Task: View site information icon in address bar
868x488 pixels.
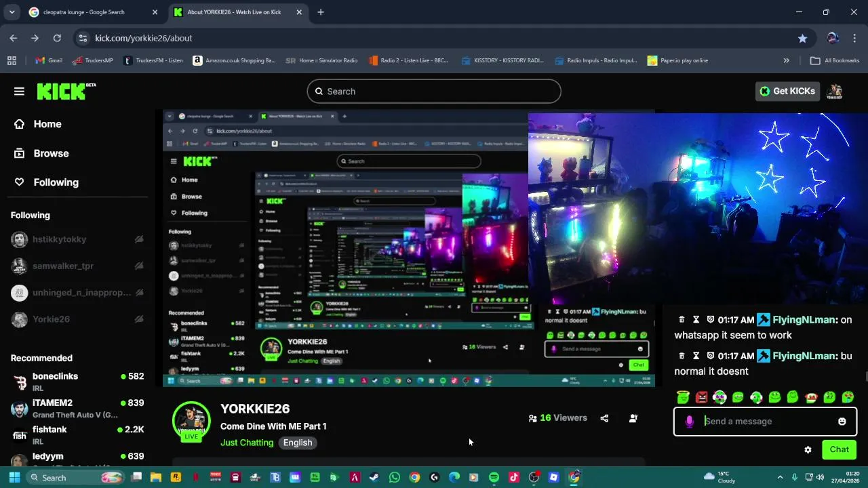Action: pyautogui.click(x=82, y=39)
